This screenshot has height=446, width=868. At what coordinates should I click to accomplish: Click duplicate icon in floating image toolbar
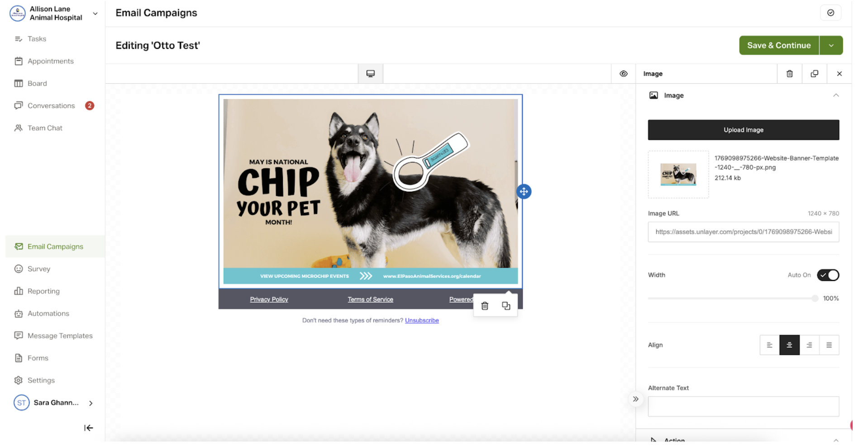tap(506, 306)
